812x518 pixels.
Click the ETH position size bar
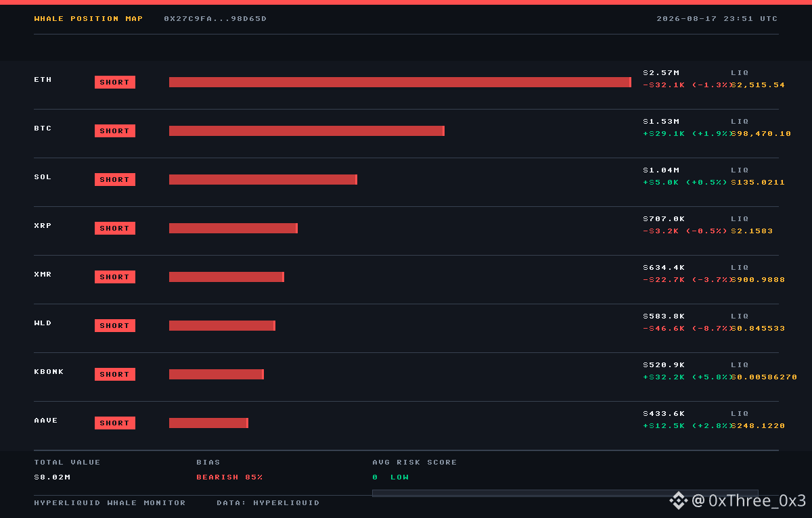coord(400,83)
